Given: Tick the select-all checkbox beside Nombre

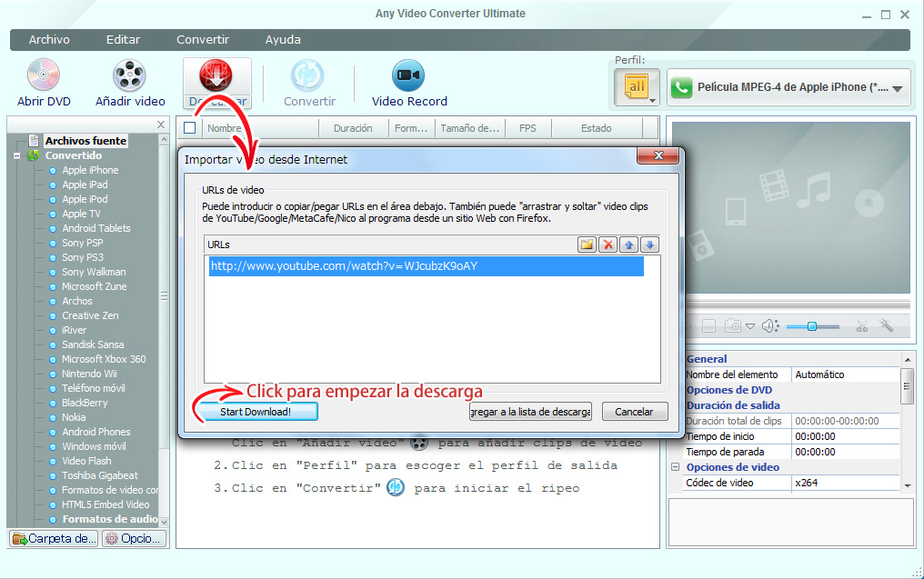Looking at the screenshot, I should 190,128.
